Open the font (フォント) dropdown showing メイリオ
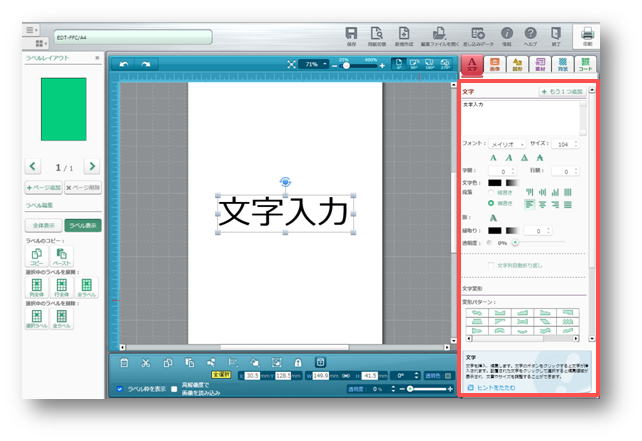Viewport: 642px width, 441px height. click(507, 144)
